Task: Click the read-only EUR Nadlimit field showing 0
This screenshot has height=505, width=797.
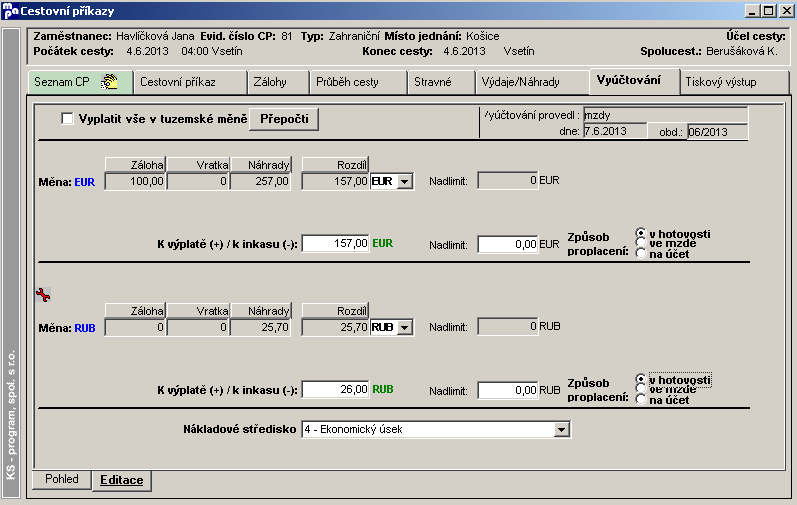Action: (508, 180)
